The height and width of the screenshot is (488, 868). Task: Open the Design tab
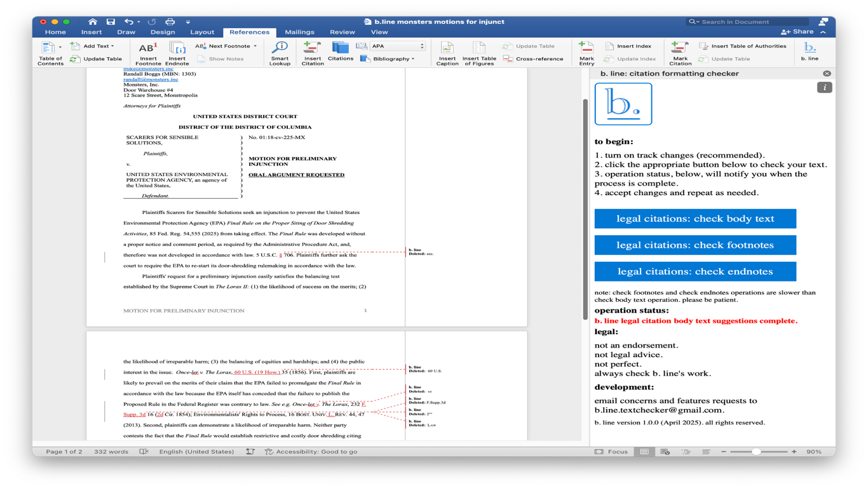tap(163, 32)
